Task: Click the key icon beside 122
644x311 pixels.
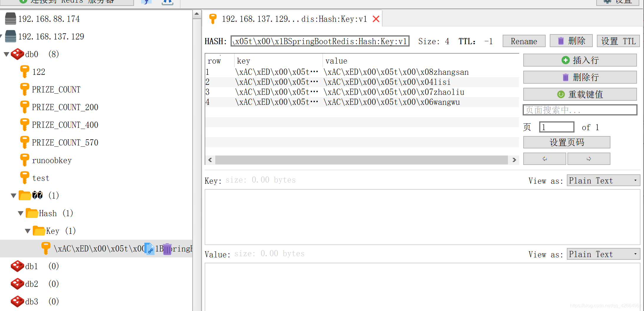Action: (24, 72)
